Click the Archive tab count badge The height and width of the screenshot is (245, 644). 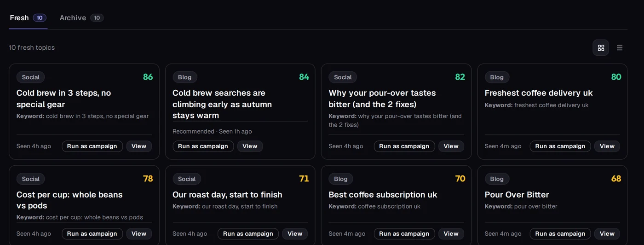[x=97, y=18]
